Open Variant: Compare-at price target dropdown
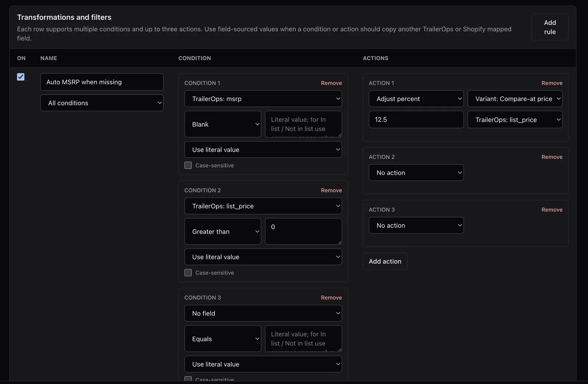588x384 pixels. (x=515, y=99)
